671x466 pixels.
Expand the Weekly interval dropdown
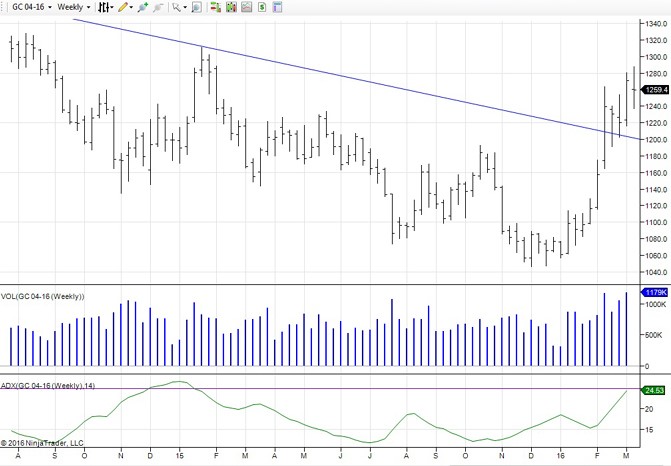click(x=74, y=7)
